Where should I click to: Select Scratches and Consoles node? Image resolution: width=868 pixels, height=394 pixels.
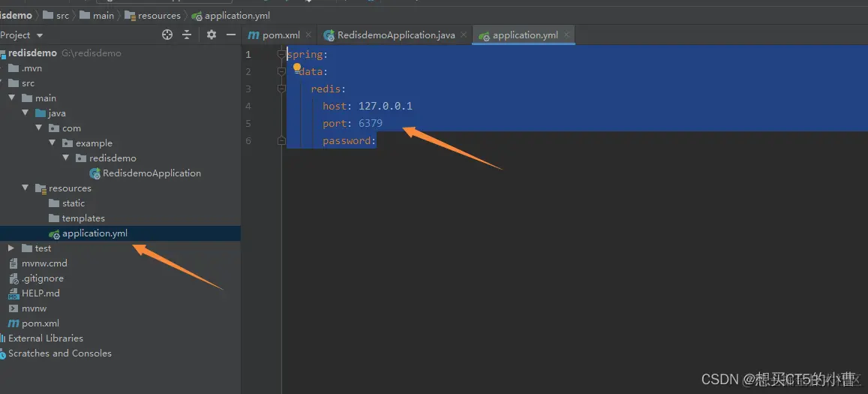coord(60,353)
